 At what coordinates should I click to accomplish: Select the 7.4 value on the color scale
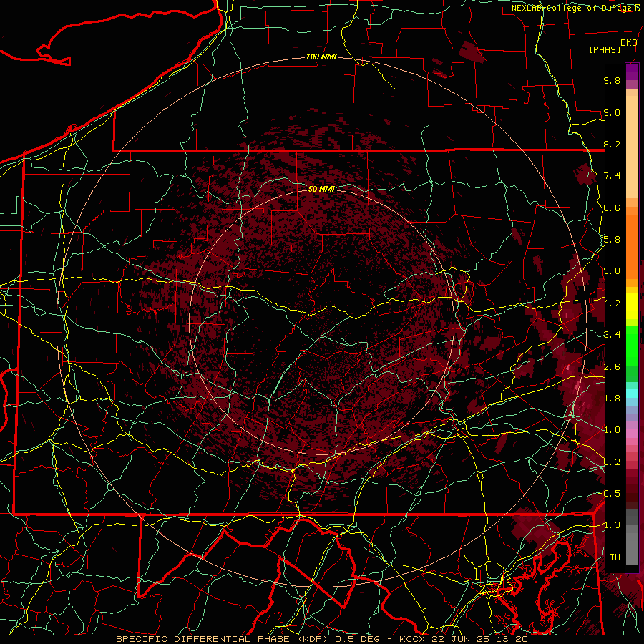[x=612, y=176]
